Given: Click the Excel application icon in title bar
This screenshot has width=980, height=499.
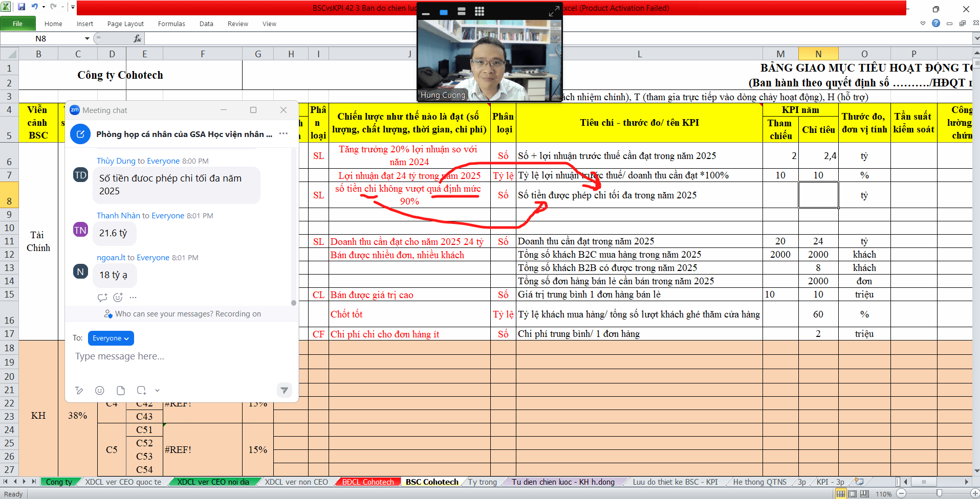Looking at the screenshot, I should tap(6, 7).
